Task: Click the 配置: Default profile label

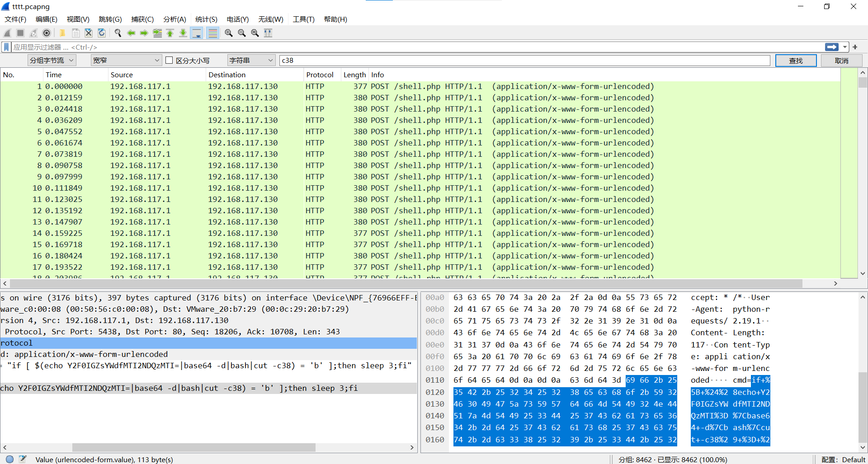Action: point(843,459)
